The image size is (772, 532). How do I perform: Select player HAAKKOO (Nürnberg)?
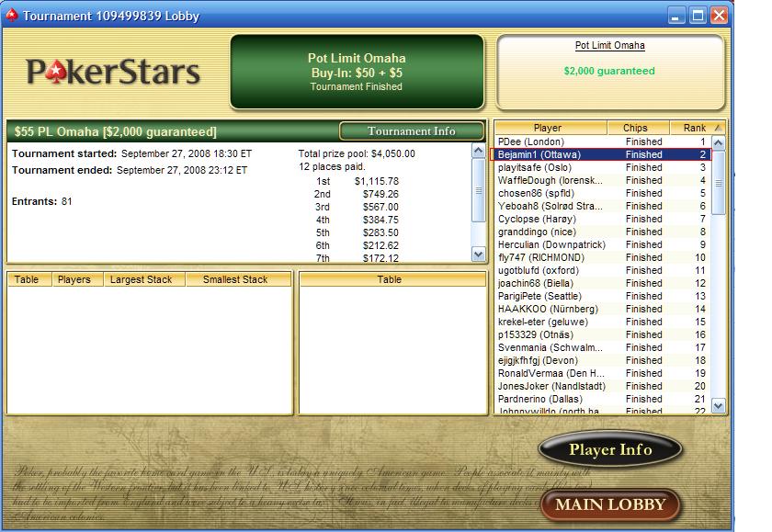coord(602,309)
